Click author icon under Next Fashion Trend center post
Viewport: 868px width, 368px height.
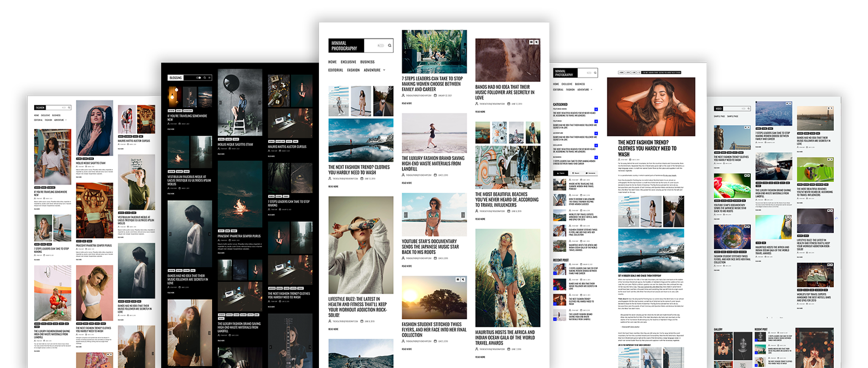pyautogui.click(x=330, y=179)
